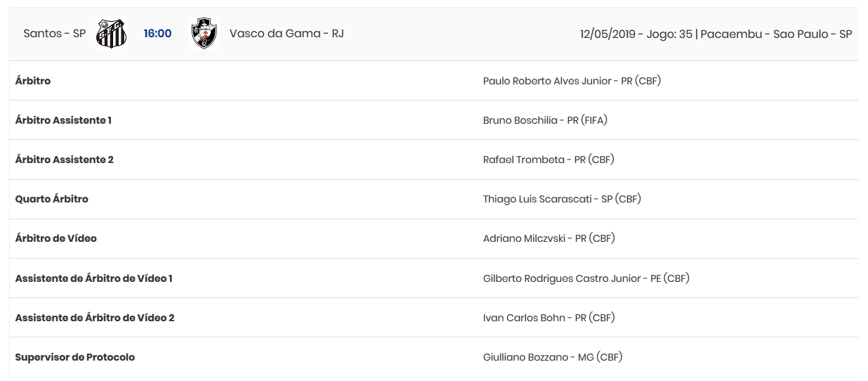Click assistant Rafael Trombeta's name
Viewport: 868px width, 381px height.
pyautogui.click(x=548, y=160)
